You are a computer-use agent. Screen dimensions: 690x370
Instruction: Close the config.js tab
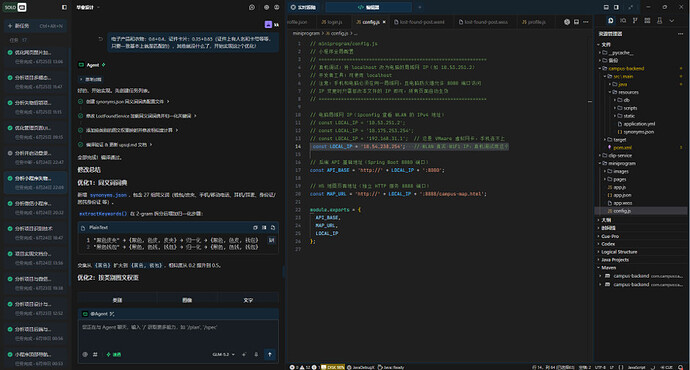pos(384,22)
